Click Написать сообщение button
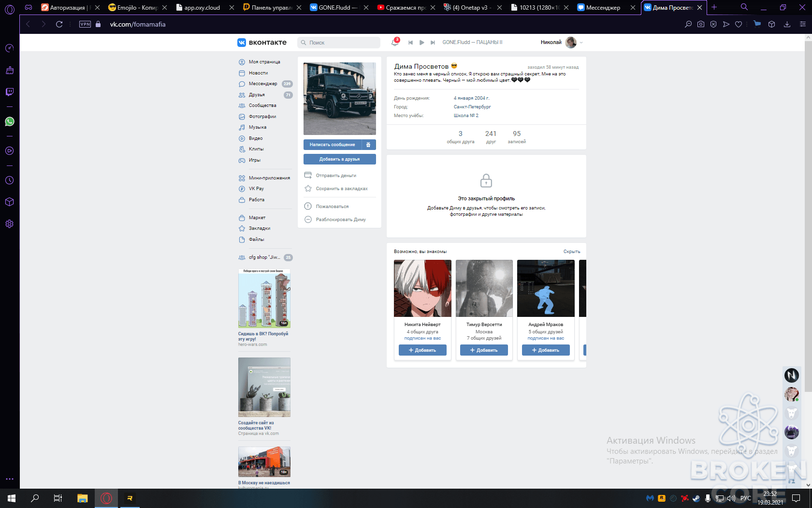Viewport: 812px width, 508px height. click(x=333, y=145)
